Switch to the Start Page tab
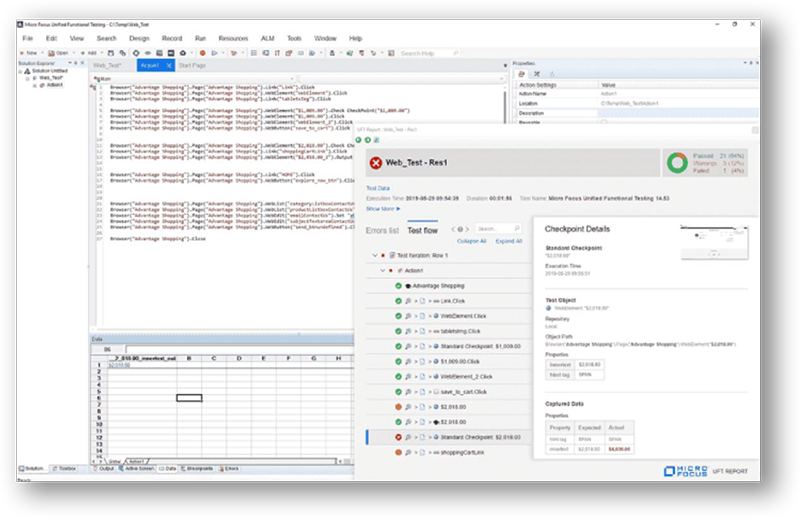This screenshot has width=800, height=518. pyautogui.click(x=192, y=65)
